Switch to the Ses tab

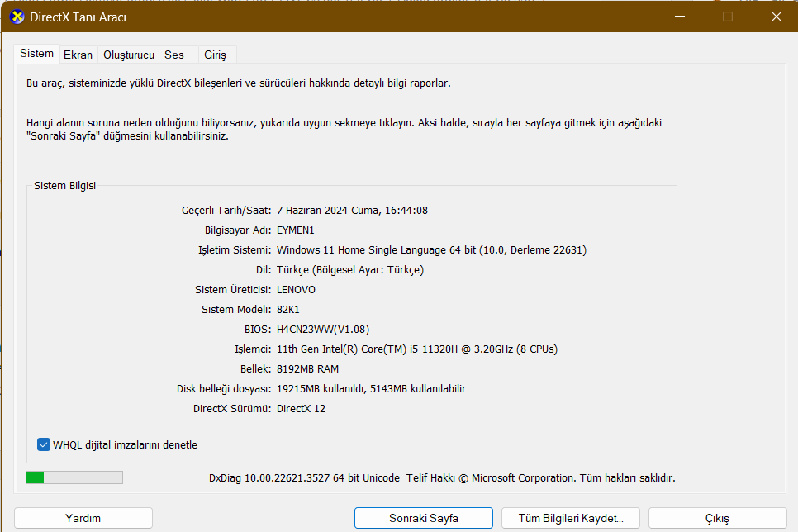click(x=174, y=55)
